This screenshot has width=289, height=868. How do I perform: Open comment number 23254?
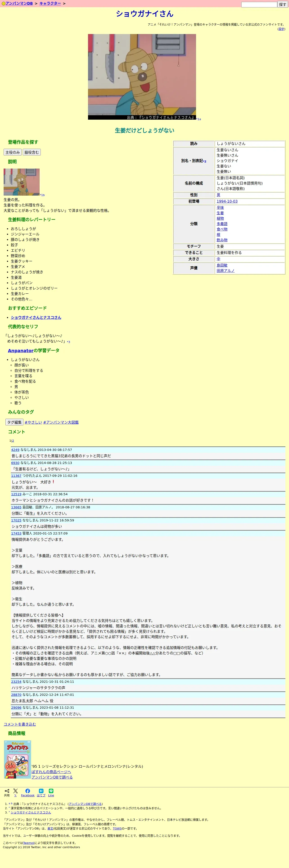pos(16,682)
